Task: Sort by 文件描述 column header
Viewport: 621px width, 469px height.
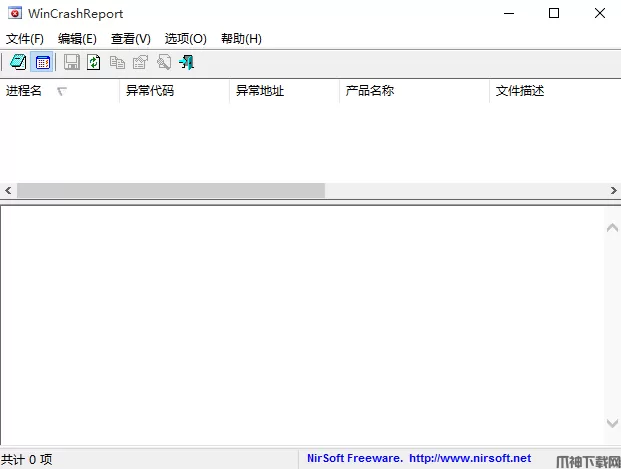Action: tap(555, 91)
